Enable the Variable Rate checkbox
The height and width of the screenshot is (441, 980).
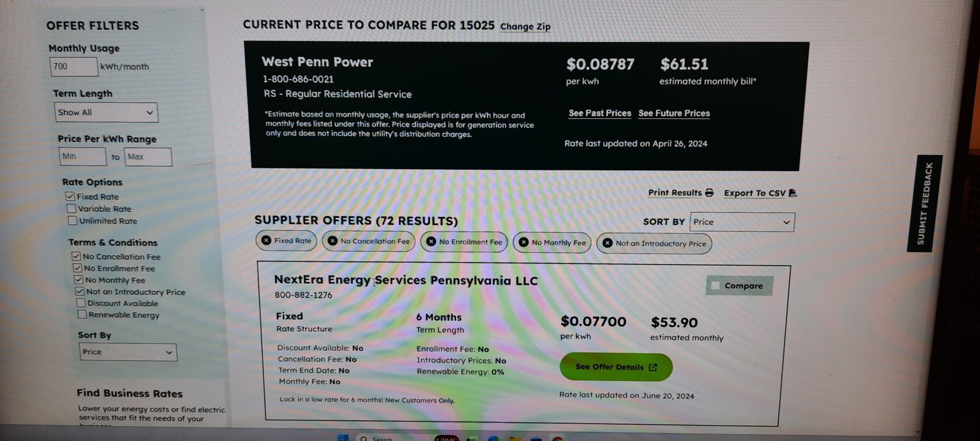click(x=72, y=208)
